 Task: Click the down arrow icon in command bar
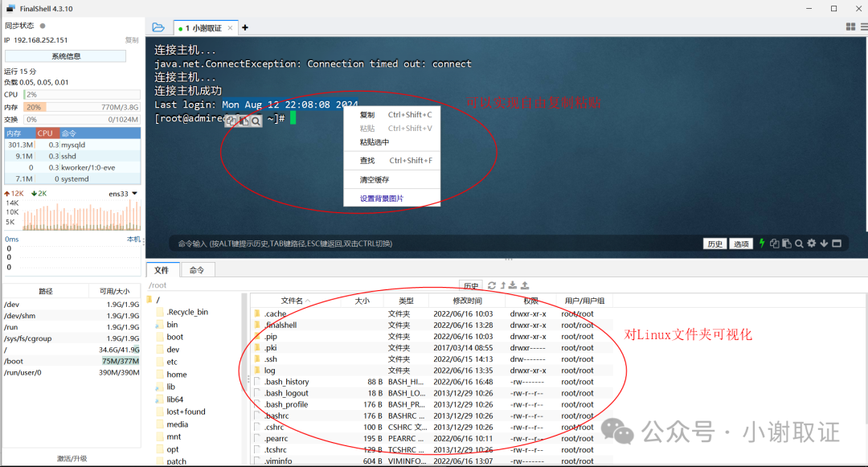point(824,243)
